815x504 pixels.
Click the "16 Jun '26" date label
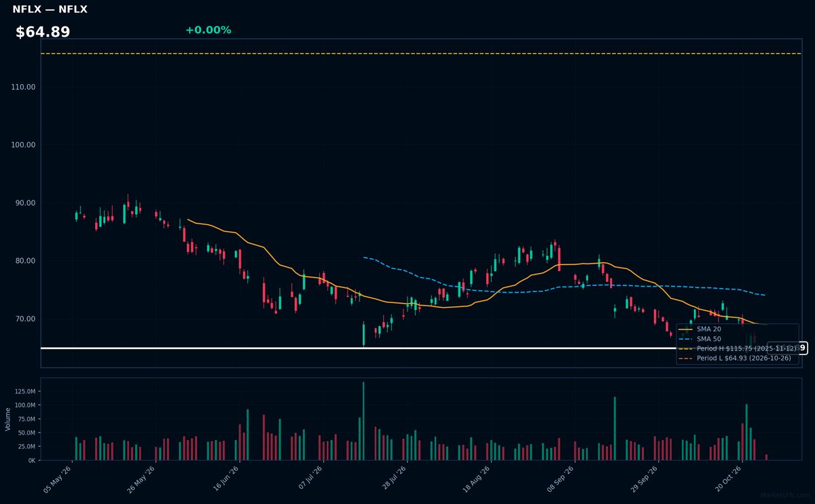225,480
